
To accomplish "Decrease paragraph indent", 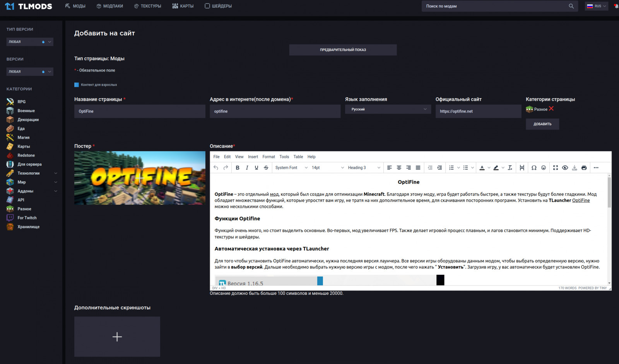I will coord(430,168).
